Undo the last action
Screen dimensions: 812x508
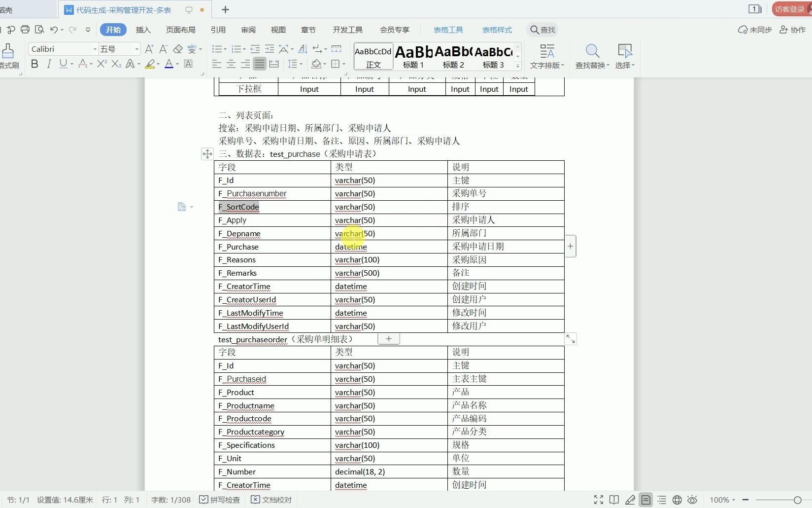point(54,30)
